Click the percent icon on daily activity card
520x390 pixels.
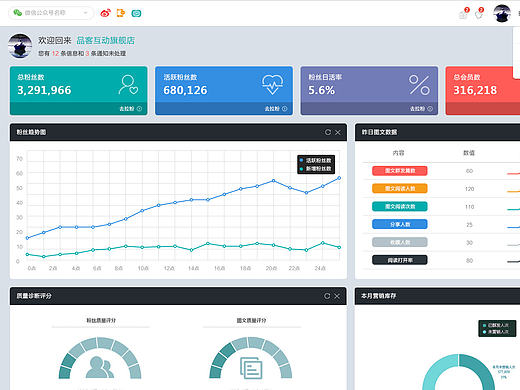click(x=419, y=85)
